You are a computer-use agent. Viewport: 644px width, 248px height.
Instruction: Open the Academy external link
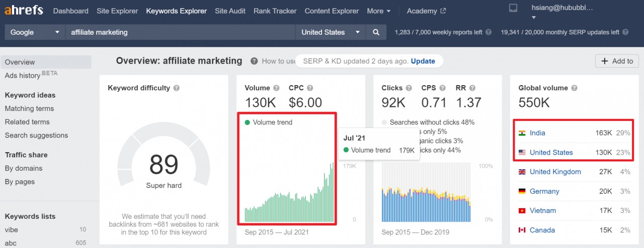(426, 11)
